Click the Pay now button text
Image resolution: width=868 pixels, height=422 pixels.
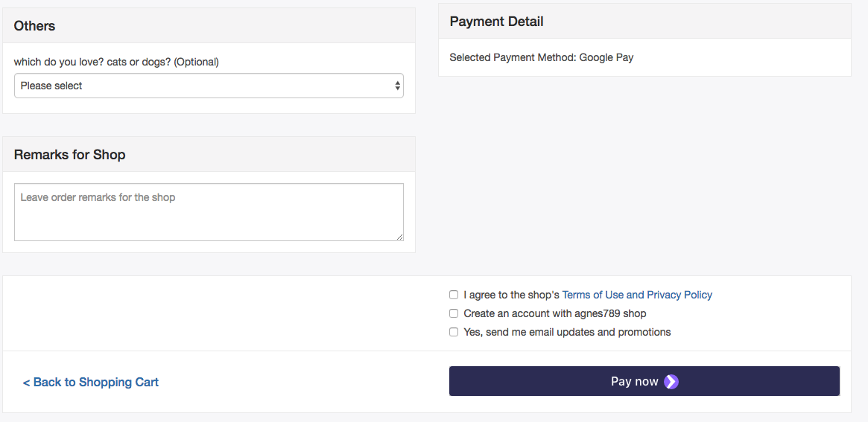[634, 382]
